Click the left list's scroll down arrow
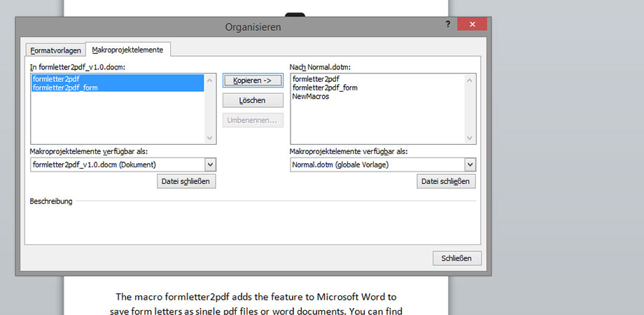Image resolution: width=644 pixels, height=315 pixels. pyautogui.click(x=211, y=138)
